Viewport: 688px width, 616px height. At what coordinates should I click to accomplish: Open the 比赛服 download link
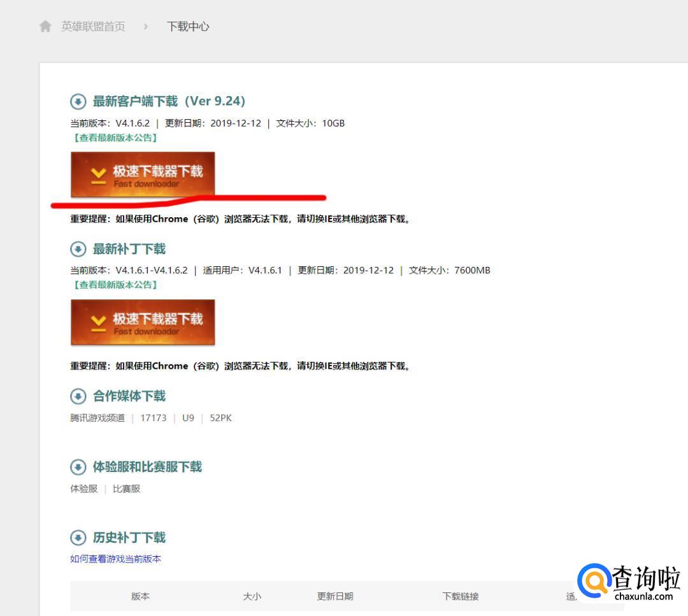coord(126,489)
